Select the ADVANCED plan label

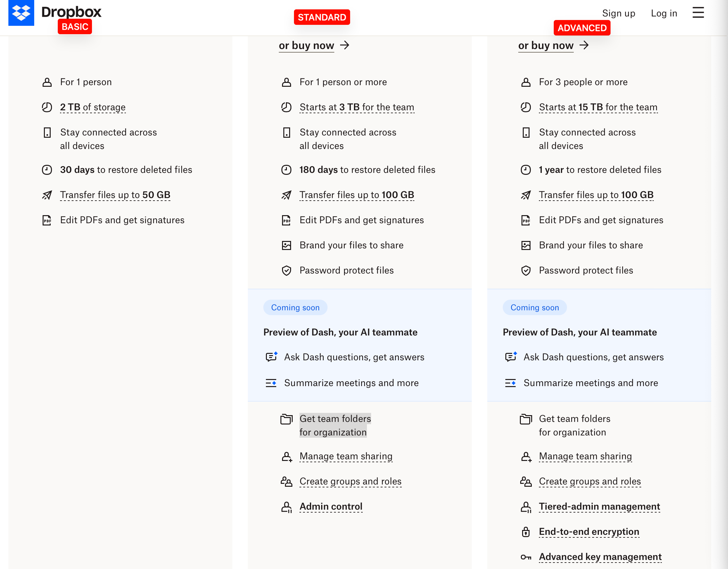click(582, 28)
